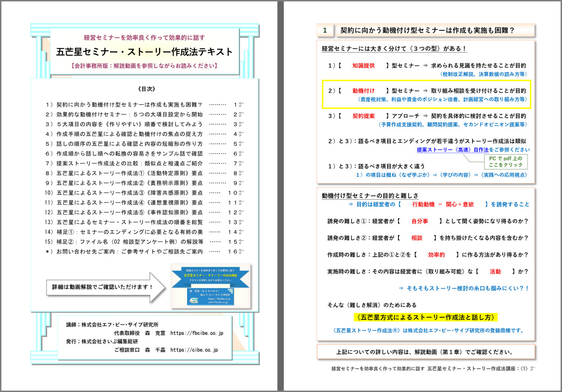Viewport: 562px width, 392px height.
Task: Jump to TOC entry 9 《責務明示原則》要点
Action: tap(124, 183)
